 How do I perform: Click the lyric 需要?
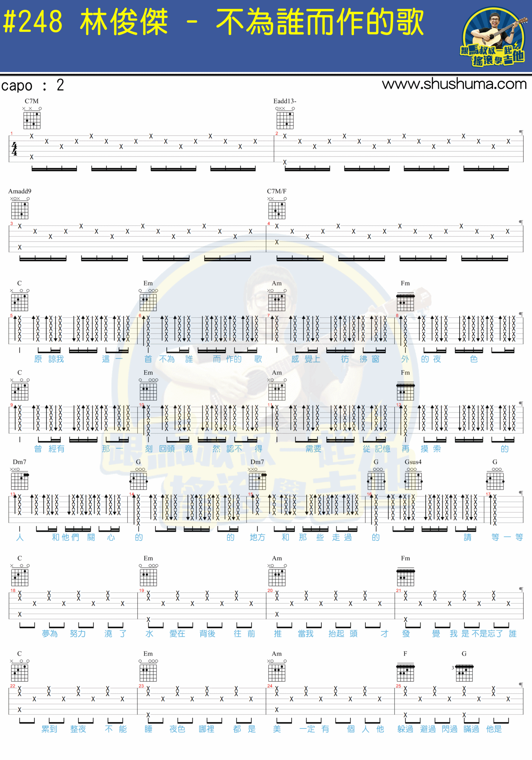314,449
